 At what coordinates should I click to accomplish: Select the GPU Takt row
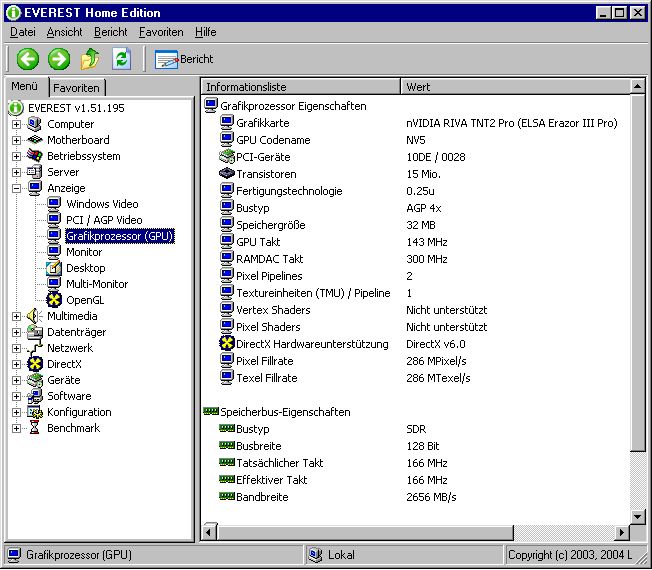pos(333,242)
